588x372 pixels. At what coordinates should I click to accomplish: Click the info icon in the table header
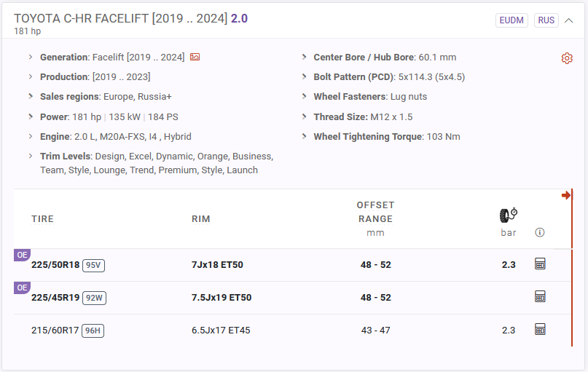tap(539, 232)
